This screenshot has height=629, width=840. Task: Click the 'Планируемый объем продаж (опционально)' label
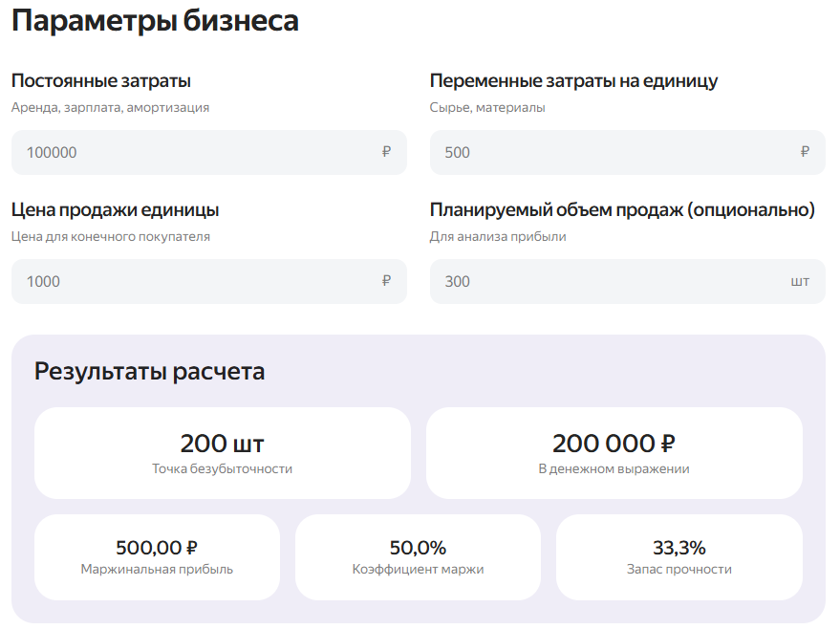pos(622,210)
